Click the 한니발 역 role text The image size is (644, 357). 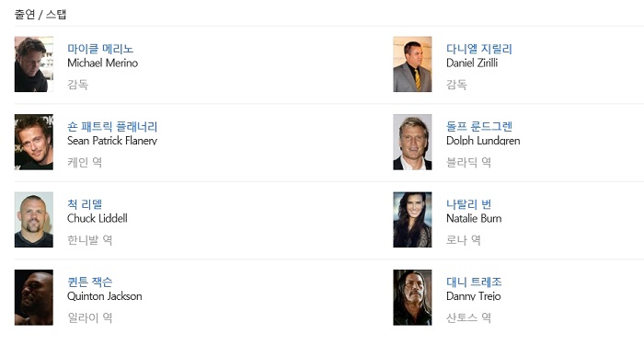click(x=89, y=240)
